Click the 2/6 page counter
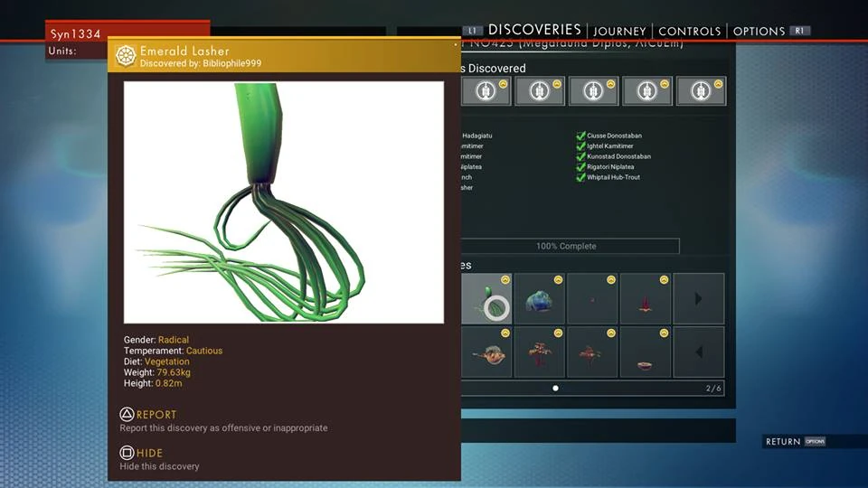The width and height of the screenshot is (868, 488). coord(713,389)
